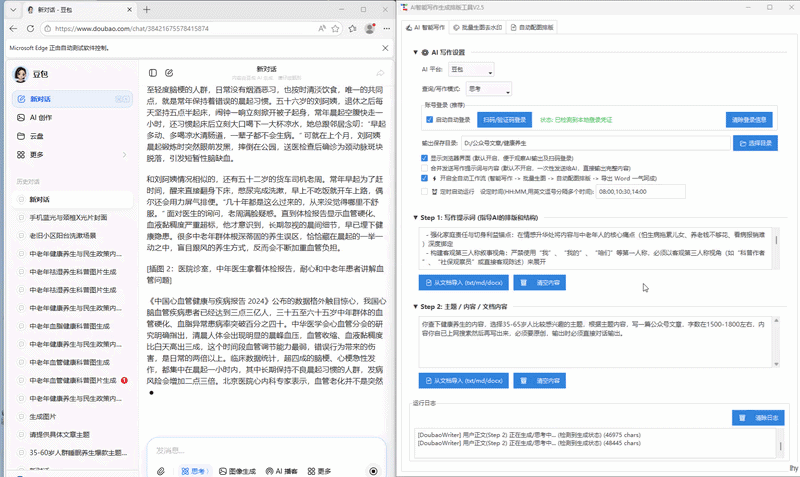Open Edge settings and more menu

pos(387,29)
